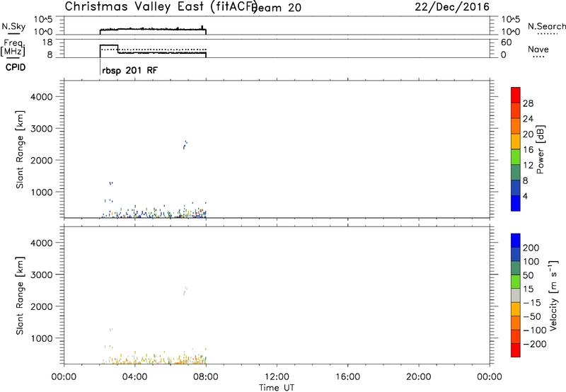This screenshot has width=566, height=392.
Task: Click the "08:00" time tick label
Action: tap(206, 377)
